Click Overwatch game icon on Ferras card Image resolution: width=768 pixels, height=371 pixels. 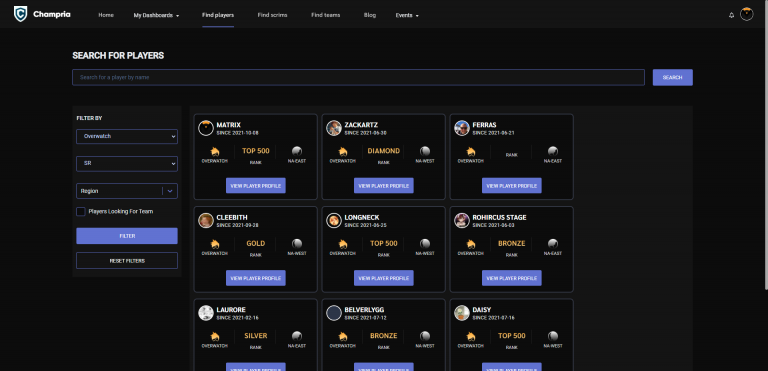pyautogui.click(x=471, y=151)
